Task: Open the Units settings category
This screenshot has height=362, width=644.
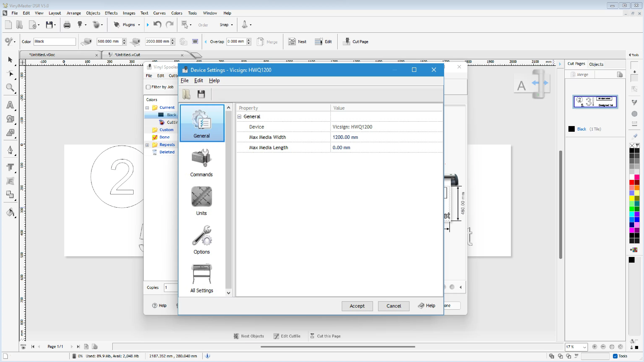Action: (x=202, y=201)
